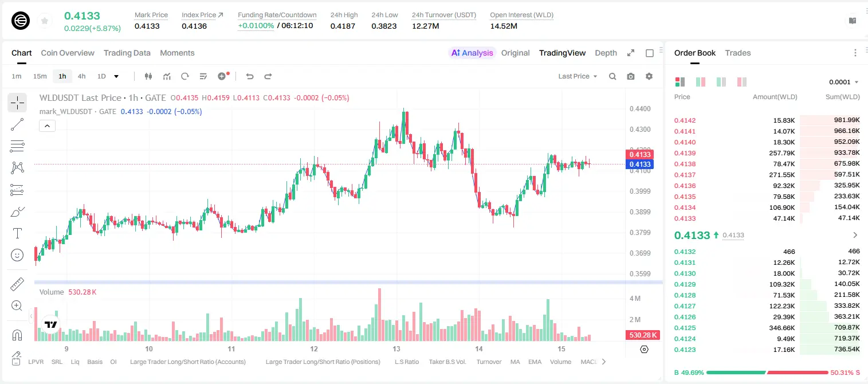Open the emoji sticker tool

(17, 255)
